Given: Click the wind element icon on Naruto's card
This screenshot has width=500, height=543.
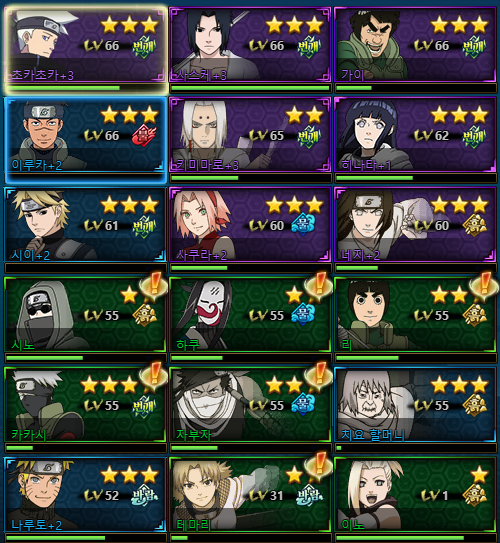Looking at the screenshot, I should click(x=143, y=496).
